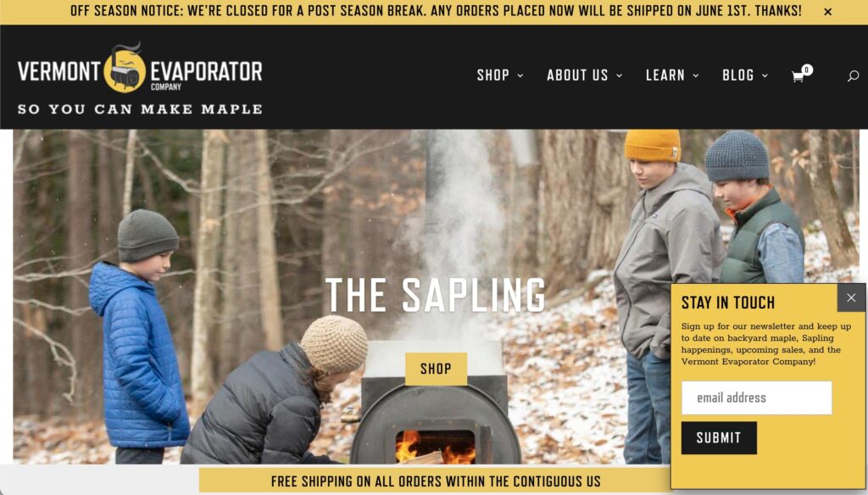This screenshot has width=868, height=495.
Task: Open the shopping cart icon
Action: (798, 76)
